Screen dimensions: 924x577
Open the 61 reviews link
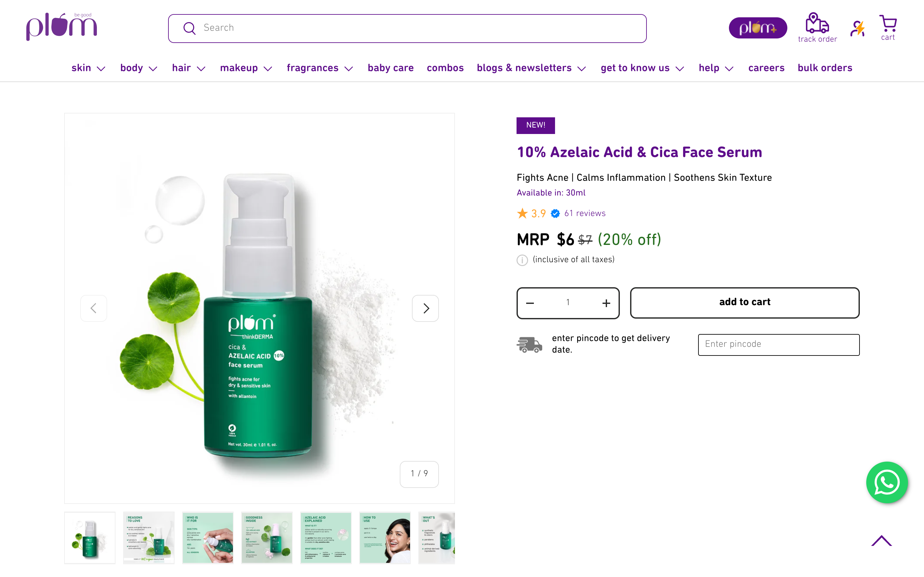tap(585, 213)
